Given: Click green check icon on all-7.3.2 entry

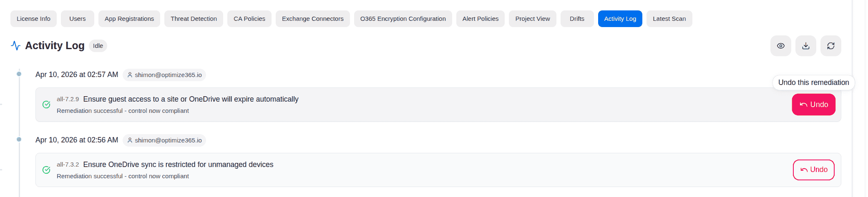Looking at the screenshot, I should (x=46, y=170).
